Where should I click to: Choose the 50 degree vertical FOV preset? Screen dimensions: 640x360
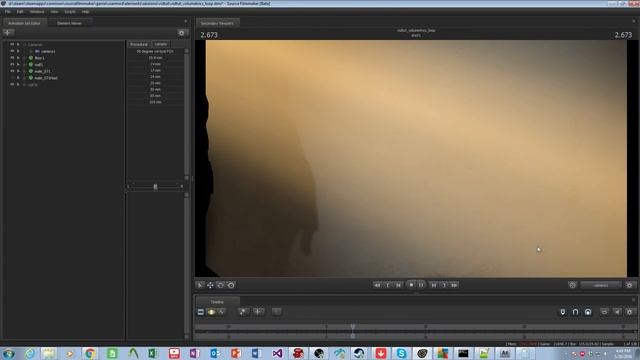pos(155,51)
